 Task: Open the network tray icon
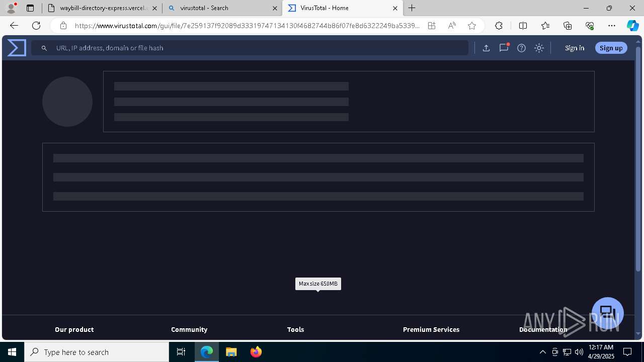567,352
